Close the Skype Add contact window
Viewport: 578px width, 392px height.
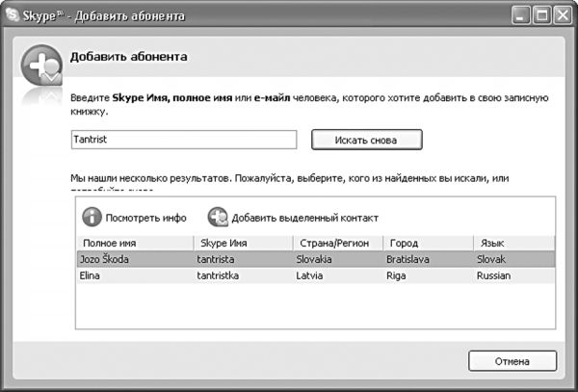pos(563,15)
